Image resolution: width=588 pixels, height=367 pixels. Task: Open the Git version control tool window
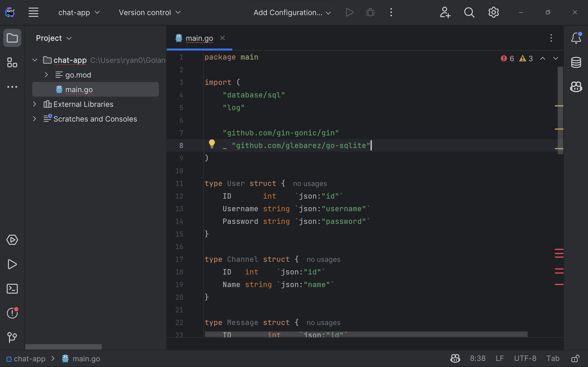click(x=12, y=337)
